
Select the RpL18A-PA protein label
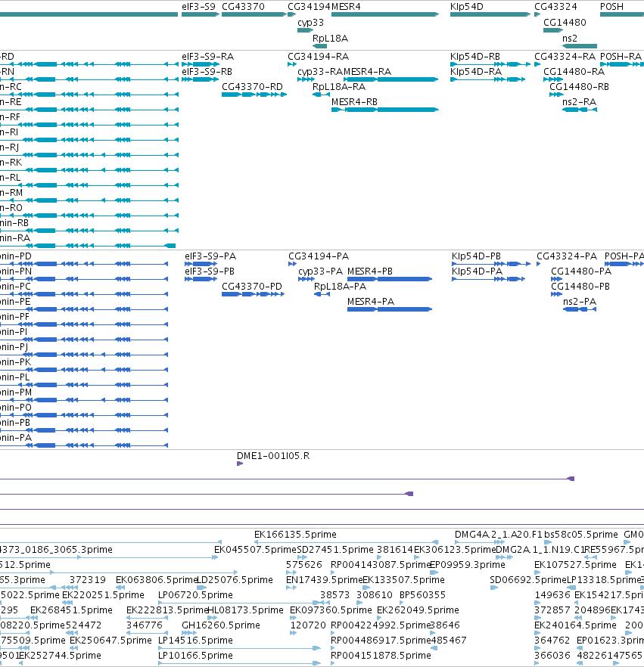pos(340,287)
